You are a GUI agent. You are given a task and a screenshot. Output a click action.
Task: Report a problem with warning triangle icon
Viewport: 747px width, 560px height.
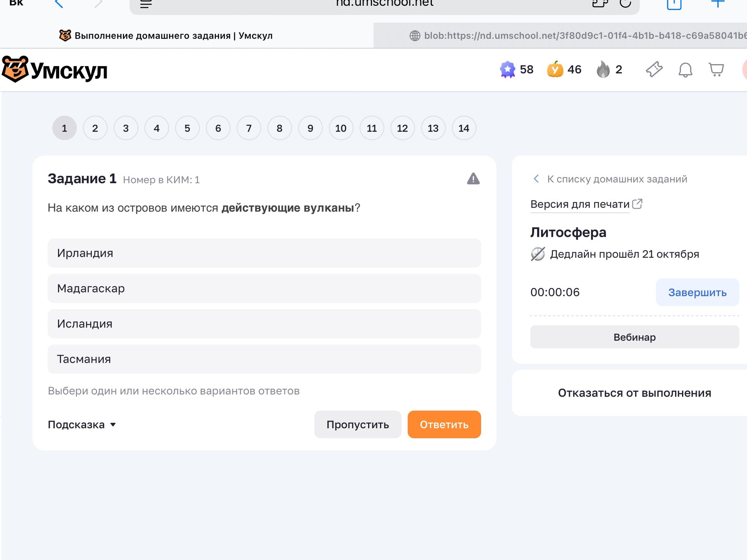(473, 178)
